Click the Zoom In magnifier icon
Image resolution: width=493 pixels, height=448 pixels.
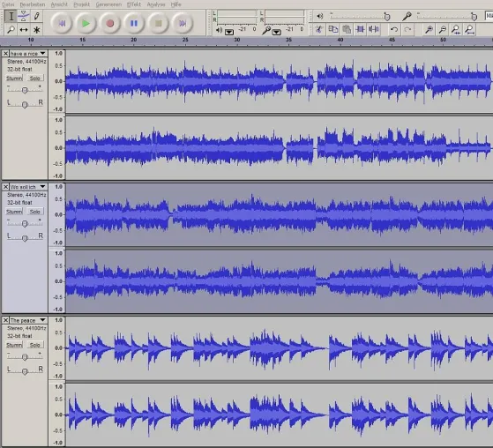(429, 29)
